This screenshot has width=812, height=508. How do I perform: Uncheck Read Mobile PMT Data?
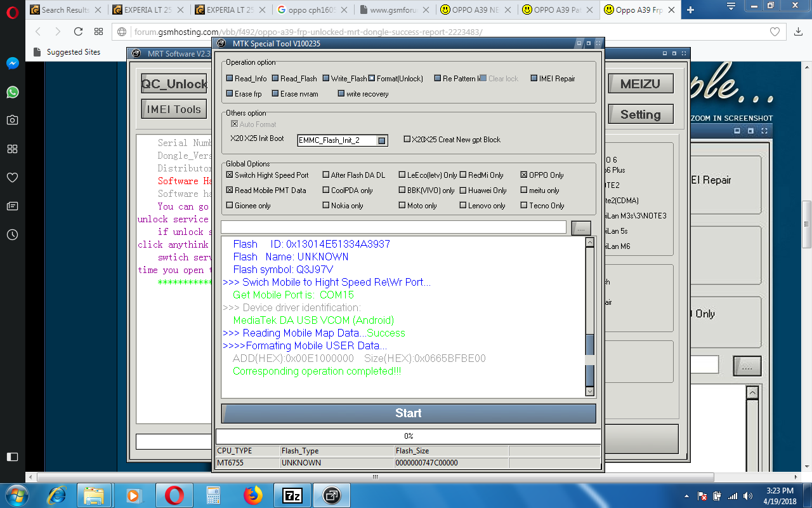click(230, 190)
